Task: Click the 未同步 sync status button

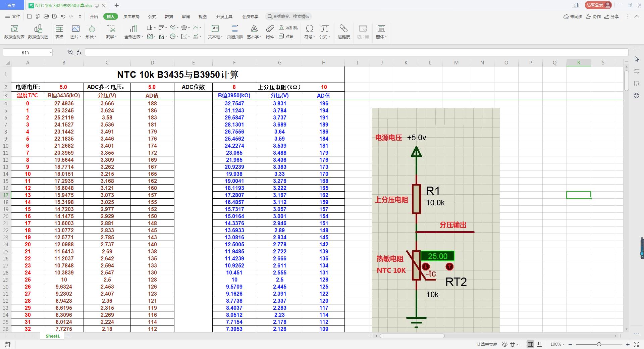Action: coord(573,16)
